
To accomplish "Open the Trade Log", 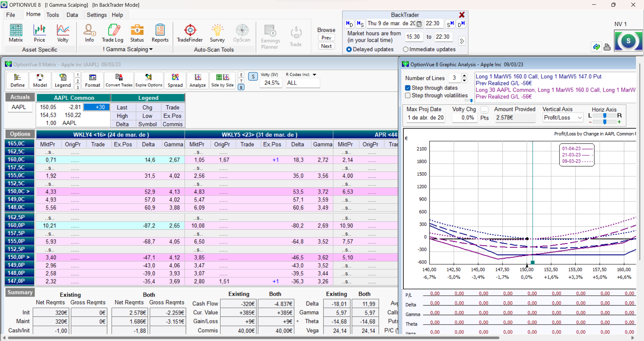I will (113, 33).
